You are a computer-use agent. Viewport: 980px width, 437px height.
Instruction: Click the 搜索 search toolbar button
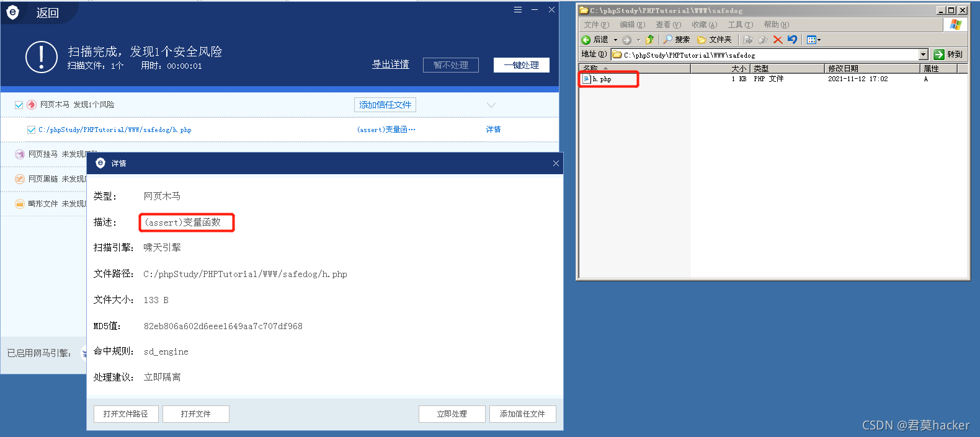677,40
